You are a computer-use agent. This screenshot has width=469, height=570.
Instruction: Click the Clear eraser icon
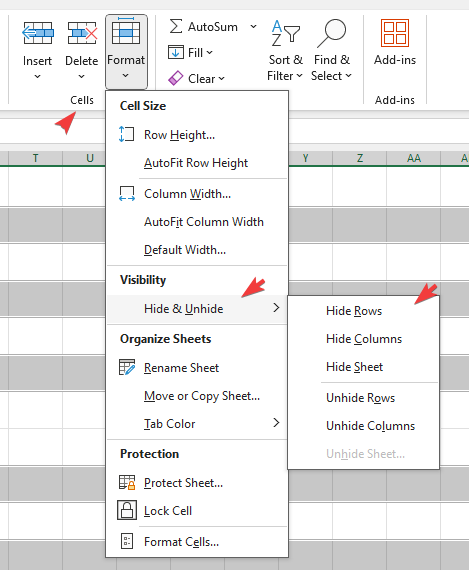click(x=176, y=78)
